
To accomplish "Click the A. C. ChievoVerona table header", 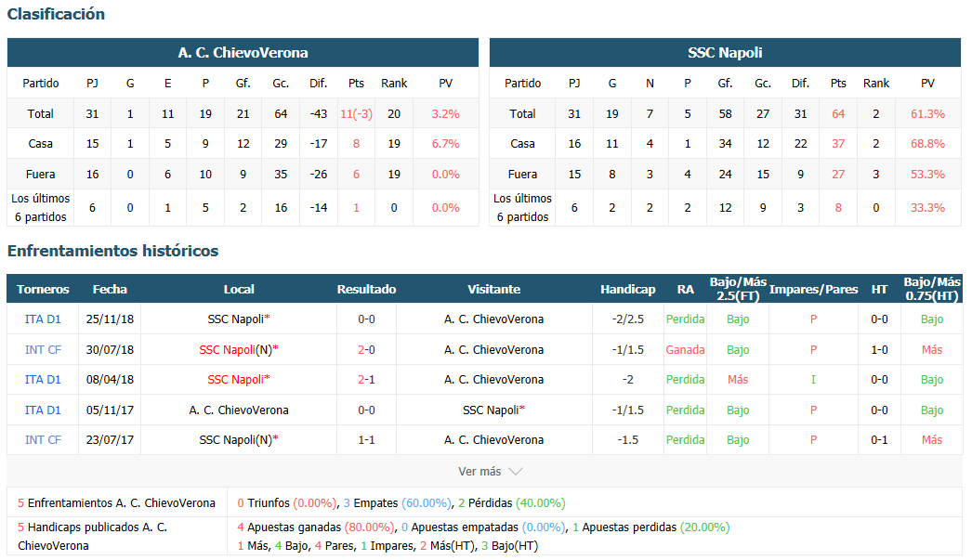I will tap(243, 53).
